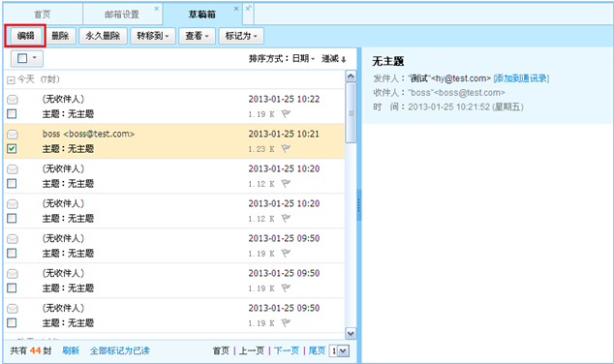Screen dimensions: 614x364
Task: Flag the second 09:50 draft
Action: (286, 288)
